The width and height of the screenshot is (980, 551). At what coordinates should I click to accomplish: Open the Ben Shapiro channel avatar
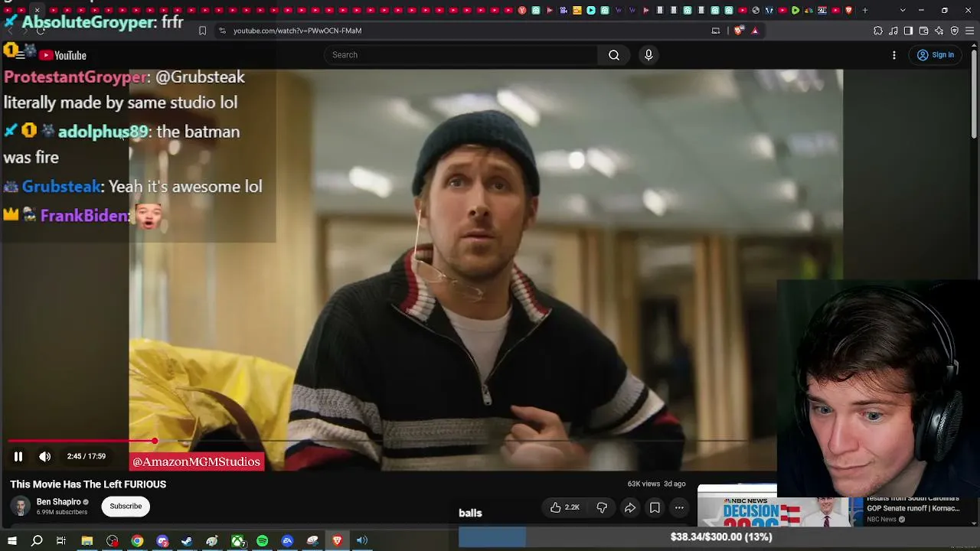[x=21, y=506]
